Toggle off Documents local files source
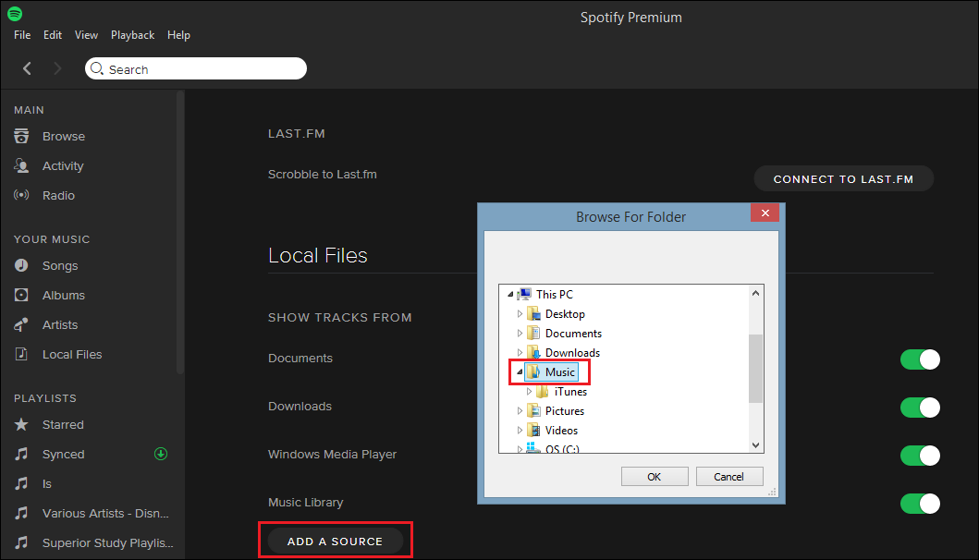 (x=921, y=359)
